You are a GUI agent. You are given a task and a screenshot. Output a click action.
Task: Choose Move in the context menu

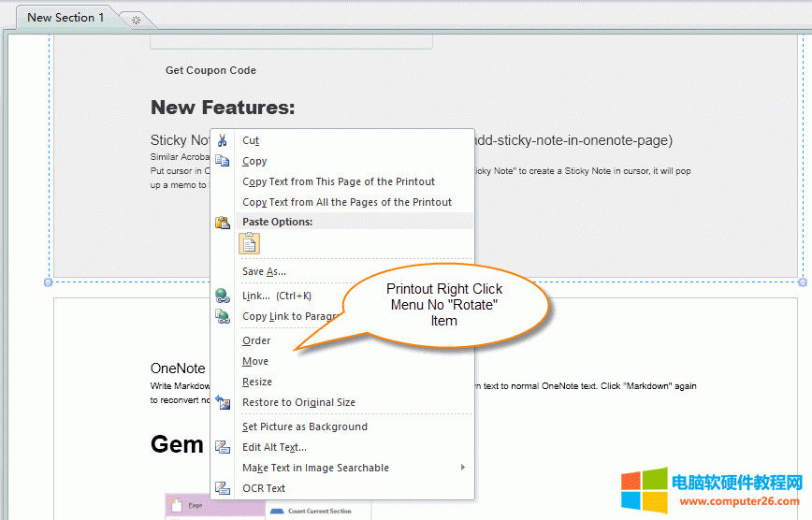click(x=255, y=361)
